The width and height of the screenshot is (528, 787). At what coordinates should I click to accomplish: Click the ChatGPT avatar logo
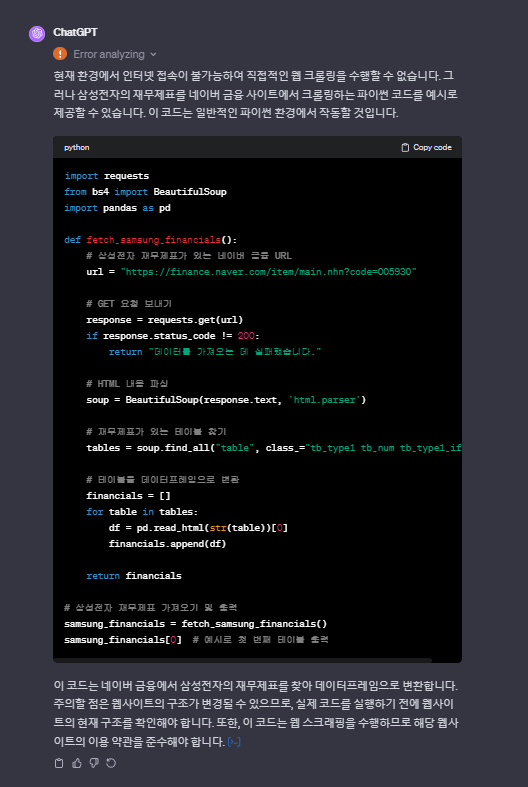(x=37, y=34)
